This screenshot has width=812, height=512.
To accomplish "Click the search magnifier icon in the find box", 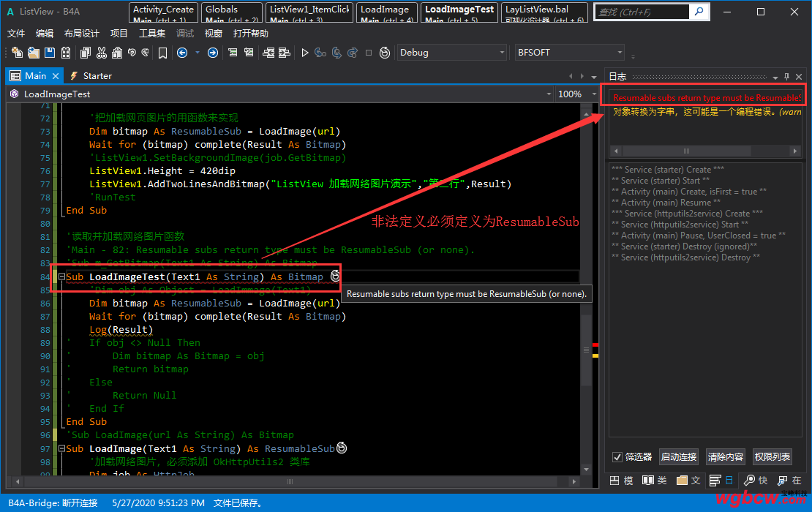I will [699, 12].
